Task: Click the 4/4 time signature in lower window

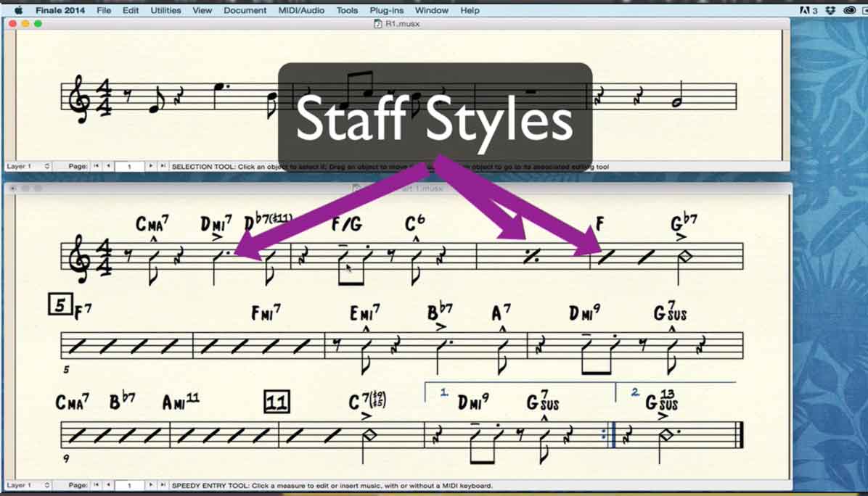Action: (105, 257)
